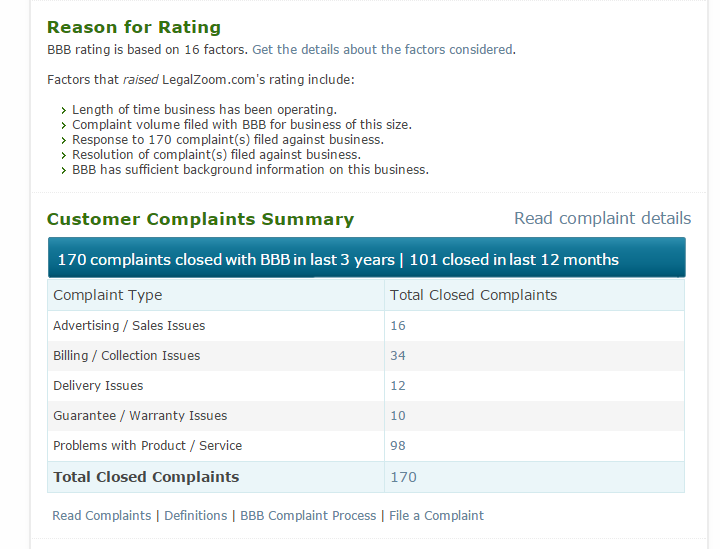Click 'BBB has sufficient background information' bullet

[250, 169]
